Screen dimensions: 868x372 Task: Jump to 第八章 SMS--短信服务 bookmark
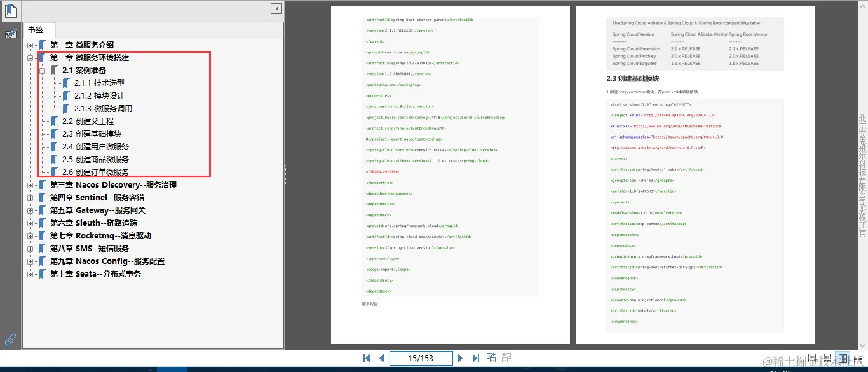(x=90, y=249)
